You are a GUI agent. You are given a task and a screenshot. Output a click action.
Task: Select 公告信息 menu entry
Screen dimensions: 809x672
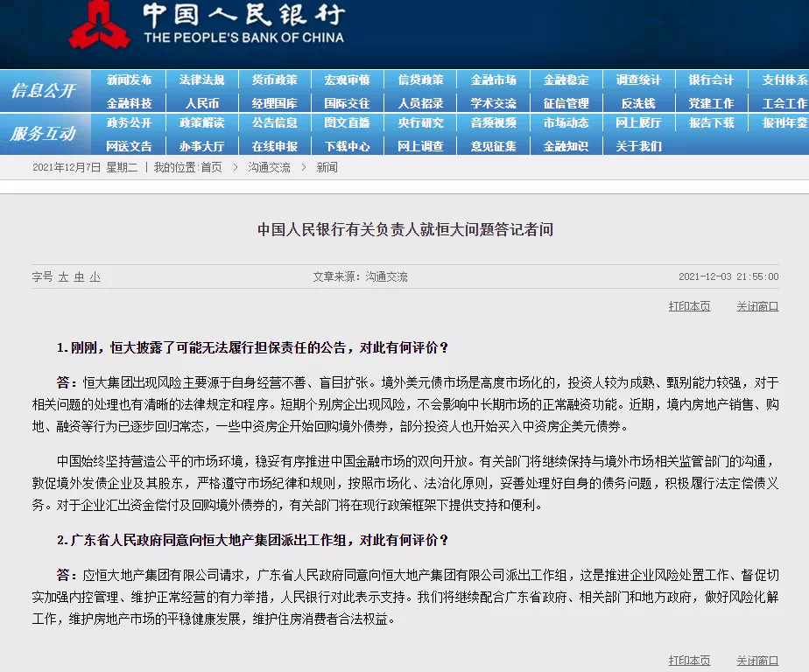tap(275, 122)
